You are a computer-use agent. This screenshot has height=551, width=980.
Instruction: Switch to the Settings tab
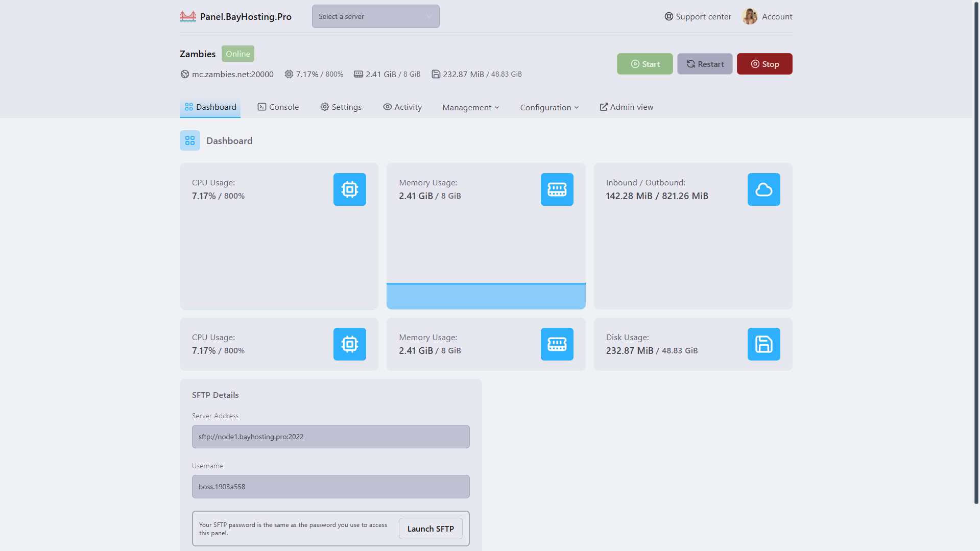pos(341,107)
